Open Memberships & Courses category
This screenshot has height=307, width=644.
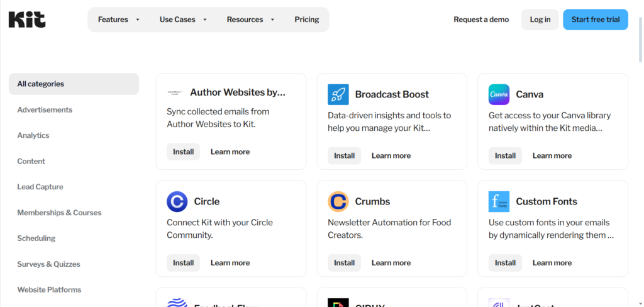pos(59,213)
